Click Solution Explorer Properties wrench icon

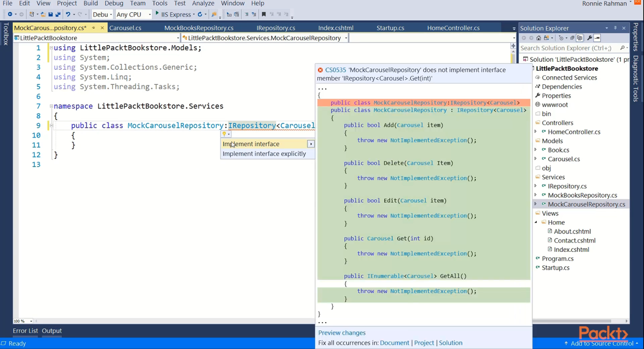click(x=589, y=38)
